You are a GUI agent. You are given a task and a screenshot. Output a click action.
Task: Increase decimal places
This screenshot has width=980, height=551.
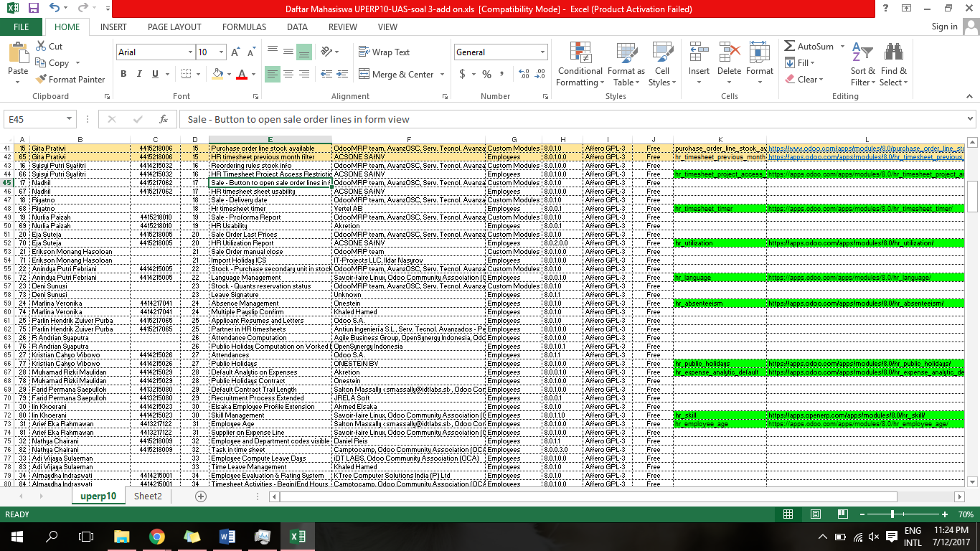523,74
